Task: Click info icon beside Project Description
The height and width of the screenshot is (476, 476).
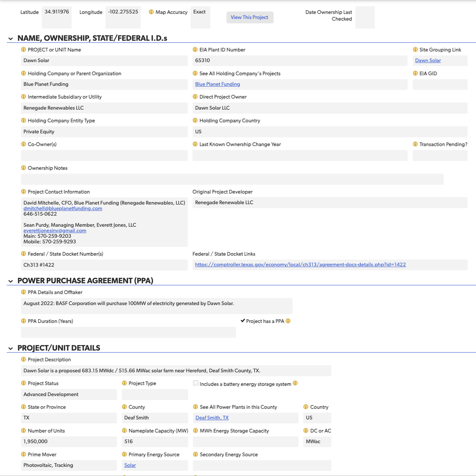Action: 23,359
